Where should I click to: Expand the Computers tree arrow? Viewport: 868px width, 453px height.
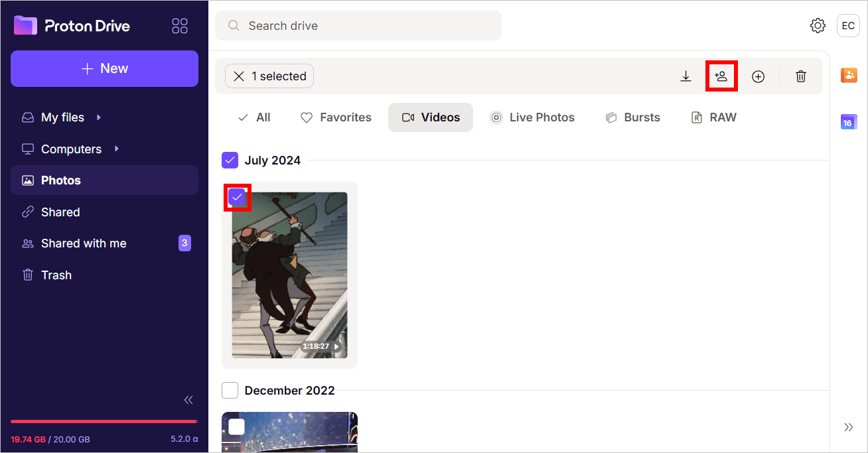coord(116,149)
